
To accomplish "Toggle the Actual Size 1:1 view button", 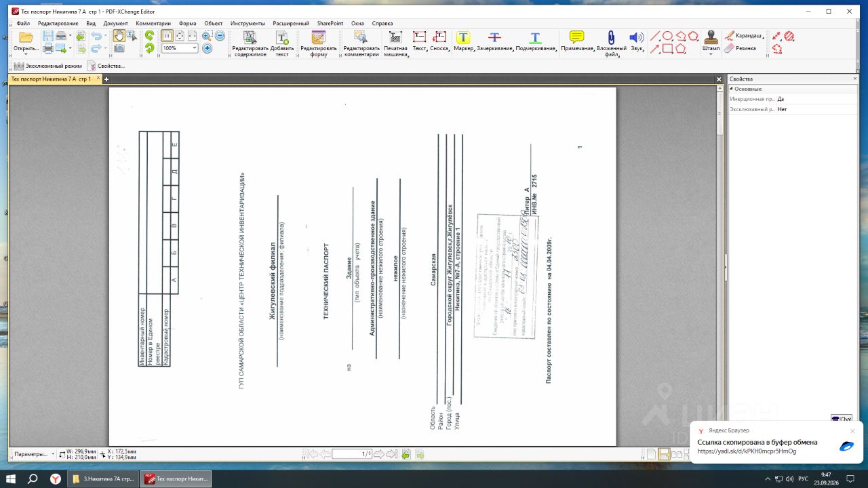I will 167,35.
